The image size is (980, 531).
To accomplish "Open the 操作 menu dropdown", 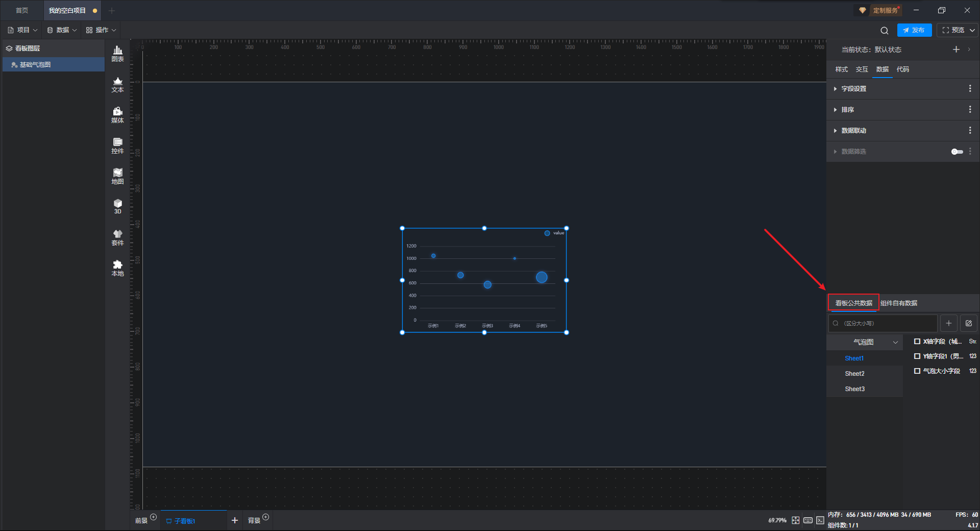I will (101, 30).
